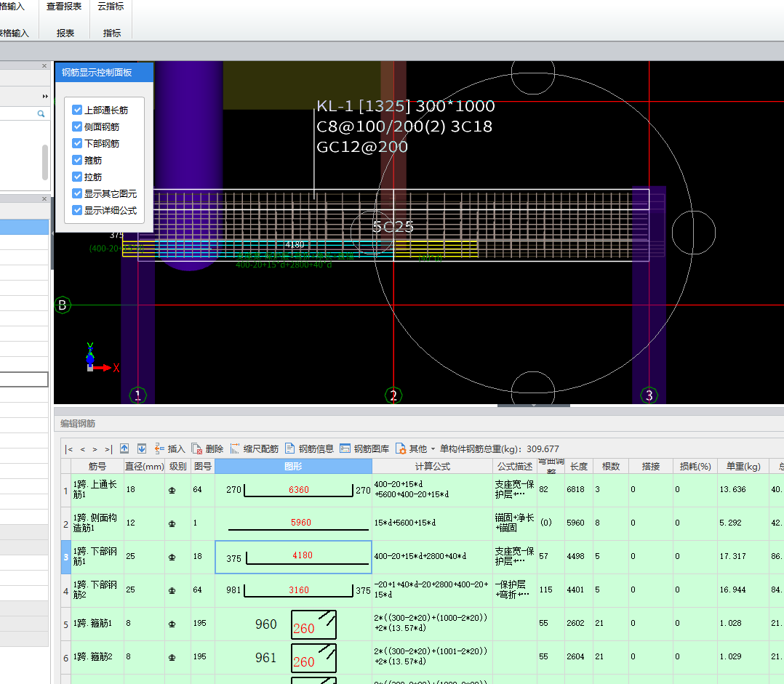Click 钢筋显示控制面板 title bar
784x684 pixels.
point(104,73)
